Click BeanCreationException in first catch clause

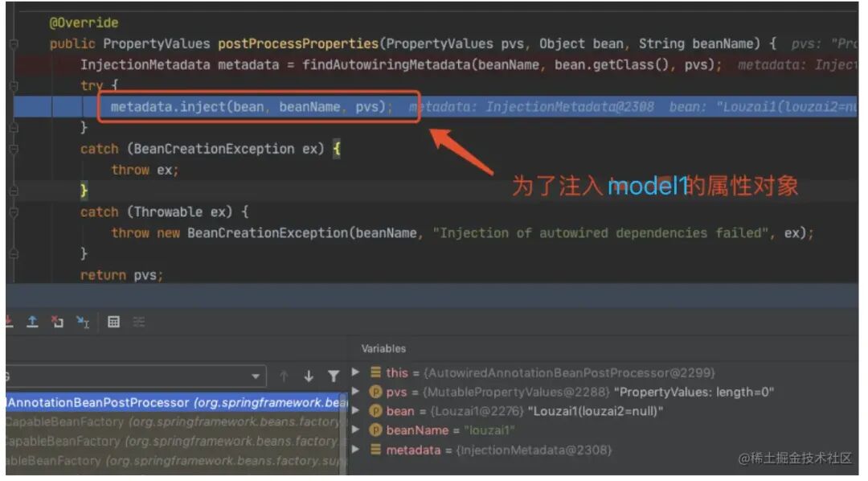click(214, 149)
